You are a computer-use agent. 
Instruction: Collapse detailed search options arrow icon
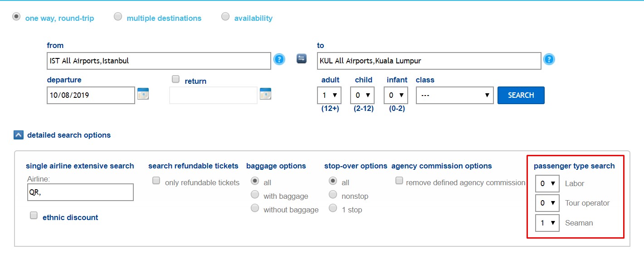pyautogui.click(x=19, y=135)
